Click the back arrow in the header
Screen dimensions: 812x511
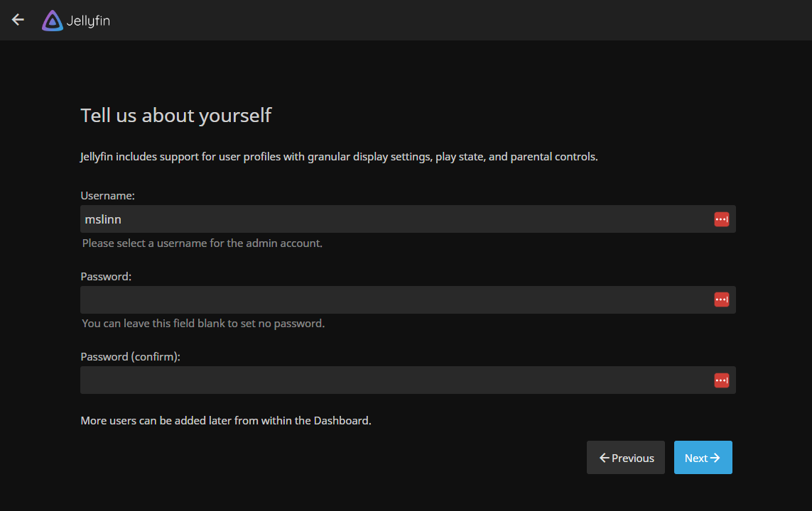pyautogui.click(x=18, y=20)
